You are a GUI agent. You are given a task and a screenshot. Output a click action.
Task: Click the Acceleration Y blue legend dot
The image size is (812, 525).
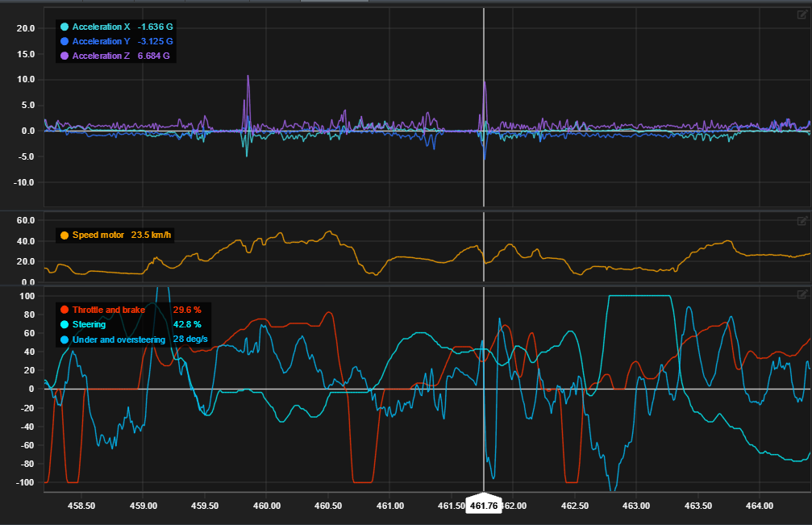[x=64, y=41]
